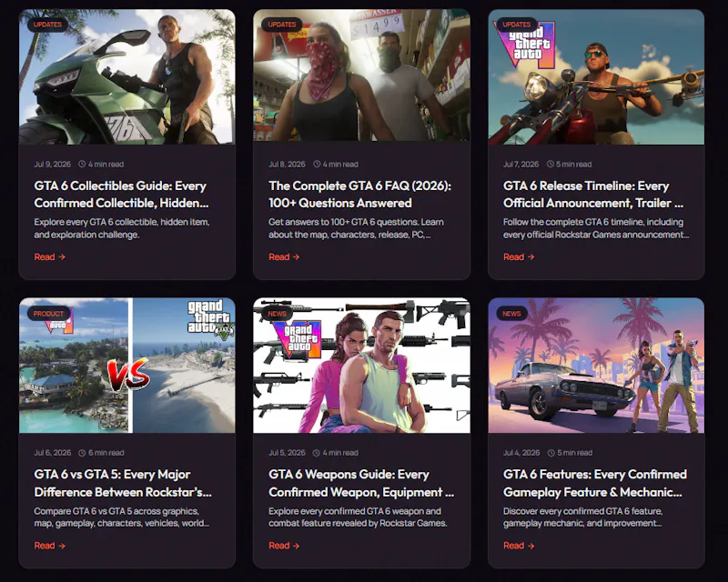Open 'GTA 6 Weapons Guide' article title
Screen dimensions: 728x582
361,483
